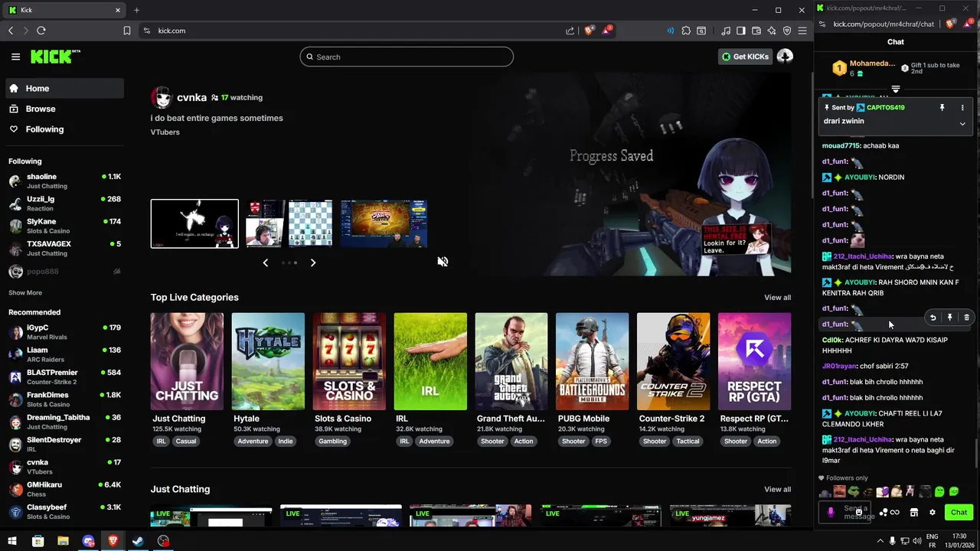Viewport: 980px width, 551px height.
Task: Open a new browser tab with the plus button
Action: 136,10
